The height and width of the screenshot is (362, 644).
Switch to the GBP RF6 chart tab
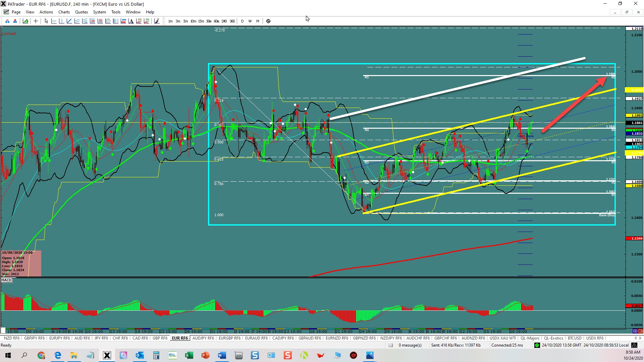160,338
